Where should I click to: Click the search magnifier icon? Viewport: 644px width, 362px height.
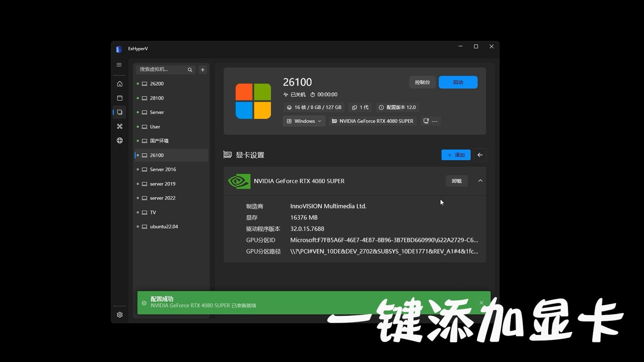pyautogui.click(x=190, y=70)
